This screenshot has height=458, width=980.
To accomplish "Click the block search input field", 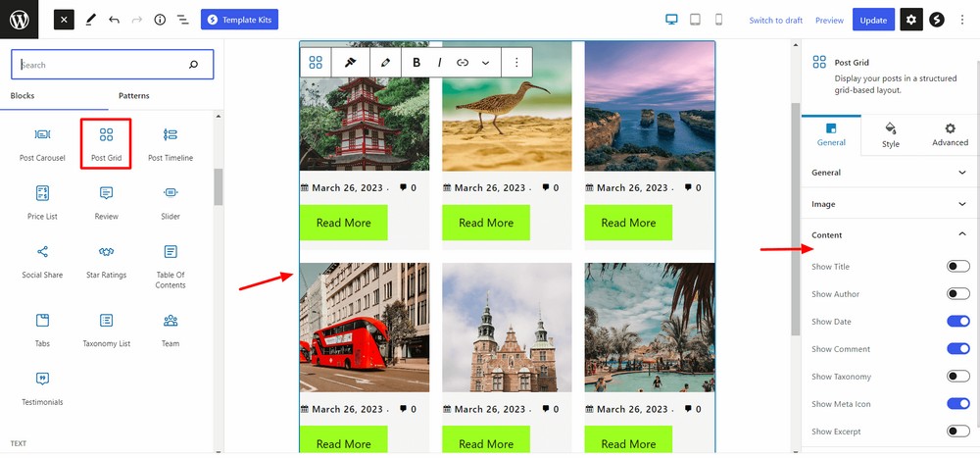I will (102, 65).
